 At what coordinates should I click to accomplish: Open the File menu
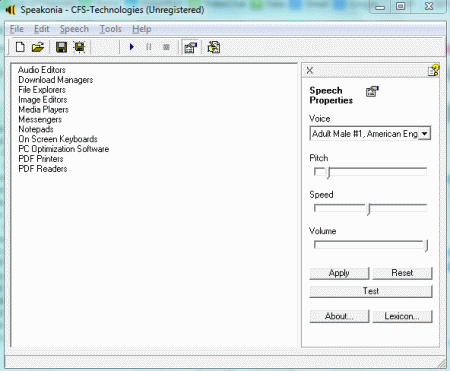pyautogui.click(x=17, y=29)
